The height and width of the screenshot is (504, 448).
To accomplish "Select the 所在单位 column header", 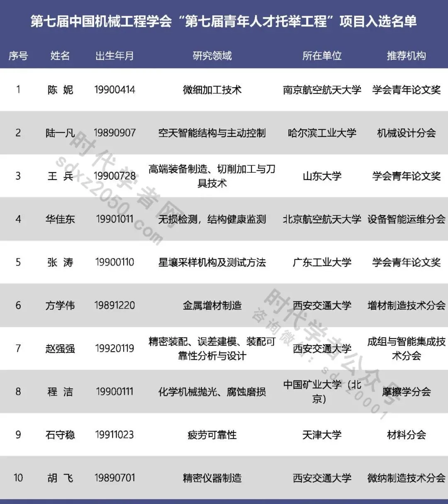I will point(322,56).
